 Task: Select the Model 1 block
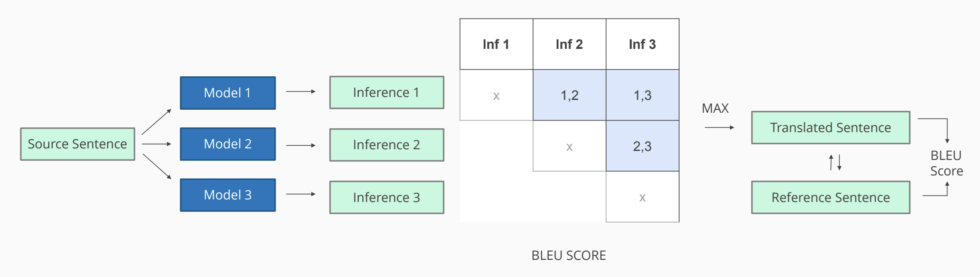coord(228,93)
